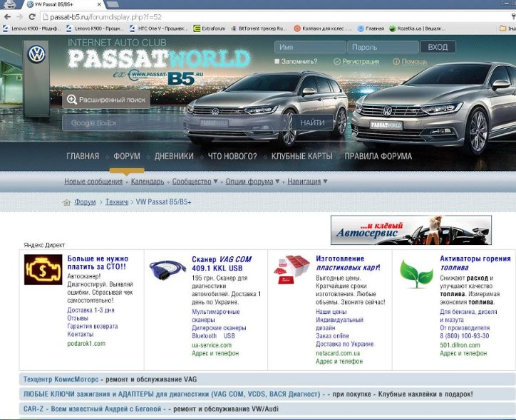Open the ГЛАВНАЯ menu item
Image resolution: width=516 pixels, height=420 pixels.
click(x=83, y=156)
